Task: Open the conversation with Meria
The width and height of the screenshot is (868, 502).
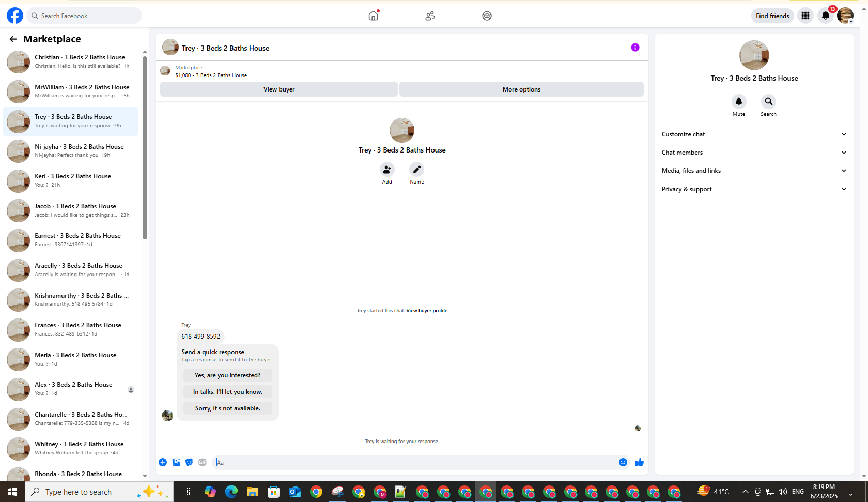Action: [71, 359]
